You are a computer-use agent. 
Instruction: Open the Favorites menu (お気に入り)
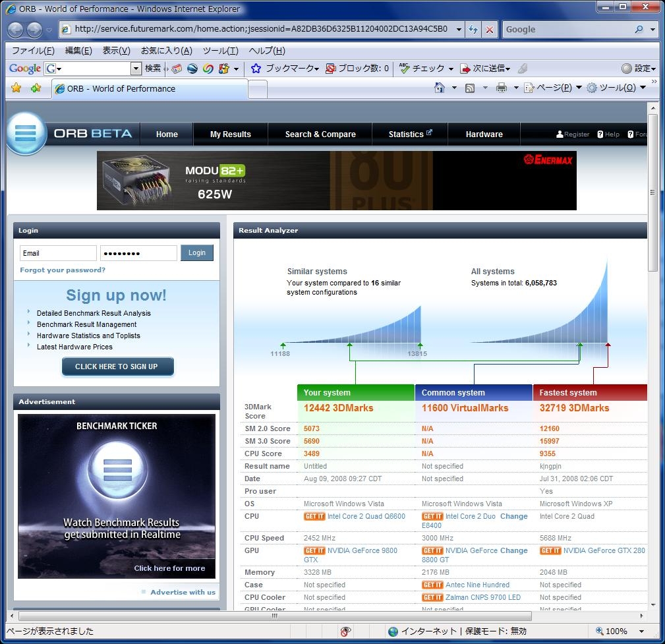click(x=167, y=51)
